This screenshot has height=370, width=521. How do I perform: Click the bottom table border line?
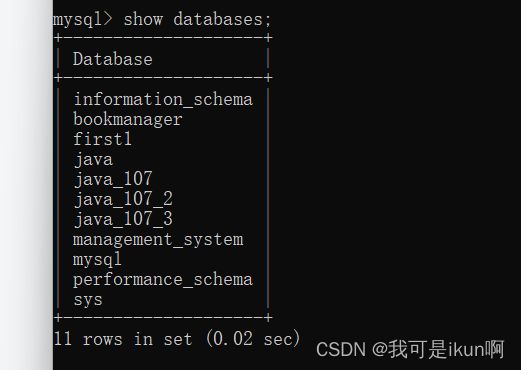coord(163,318)
